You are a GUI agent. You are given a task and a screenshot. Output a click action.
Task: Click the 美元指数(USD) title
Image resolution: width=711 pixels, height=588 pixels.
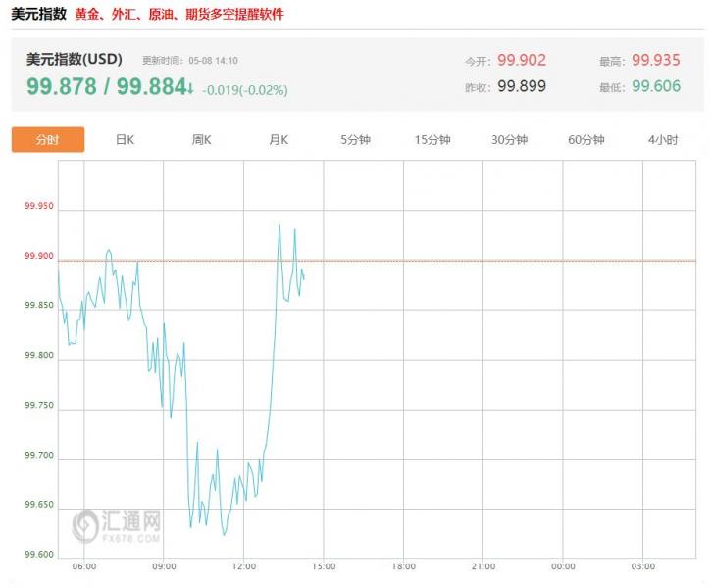coord(74,59)
